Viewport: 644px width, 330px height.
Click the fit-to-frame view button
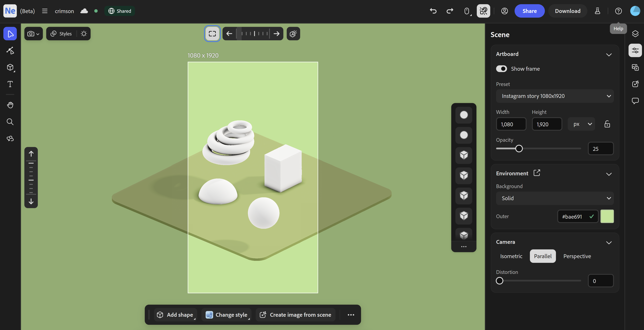(212, 34)
